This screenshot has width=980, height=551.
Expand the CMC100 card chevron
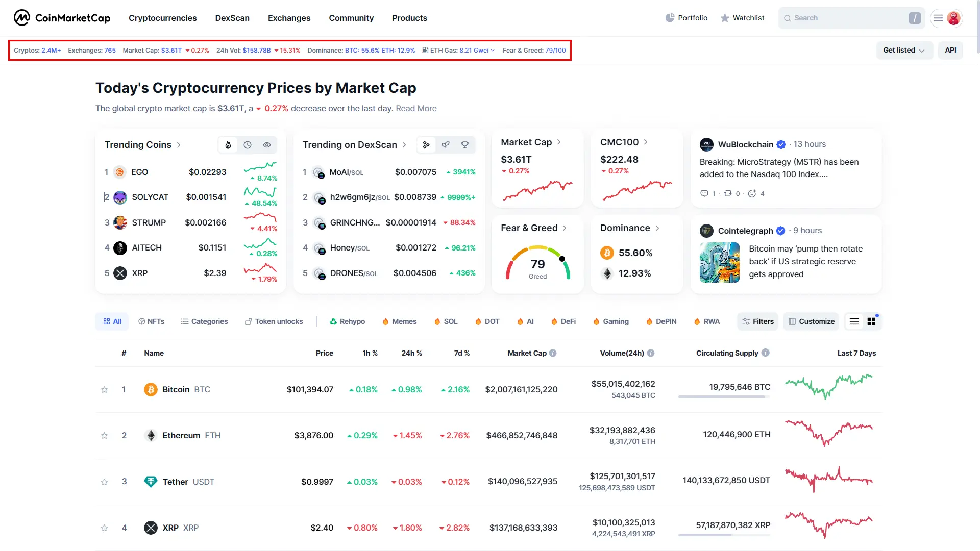coord(646,142)
